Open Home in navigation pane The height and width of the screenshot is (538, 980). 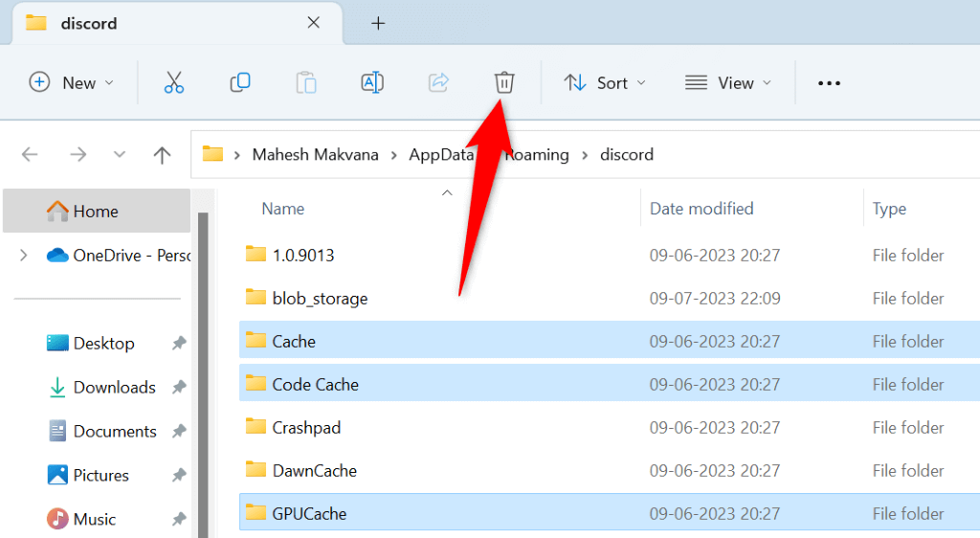tap(97, 212)
